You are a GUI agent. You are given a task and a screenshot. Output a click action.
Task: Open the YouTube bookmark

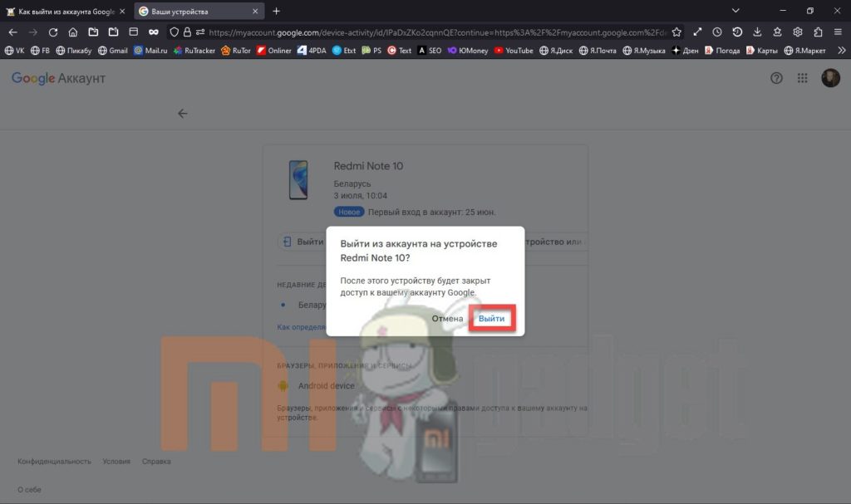[514, 51]
